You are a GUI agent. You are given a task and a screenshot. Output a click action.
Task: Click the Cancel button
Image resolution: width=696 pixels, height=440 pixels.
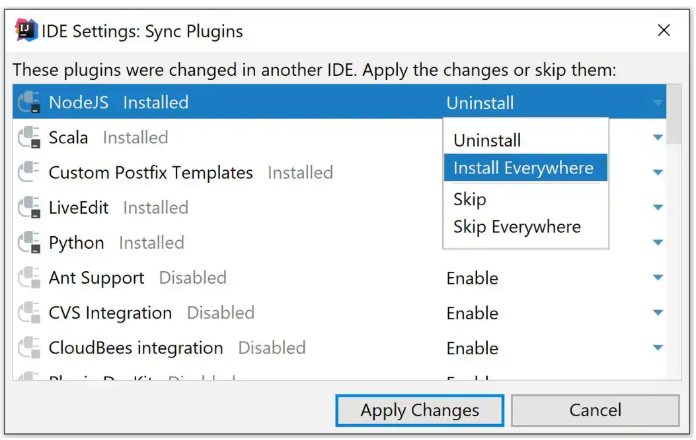tap(595, 410)
